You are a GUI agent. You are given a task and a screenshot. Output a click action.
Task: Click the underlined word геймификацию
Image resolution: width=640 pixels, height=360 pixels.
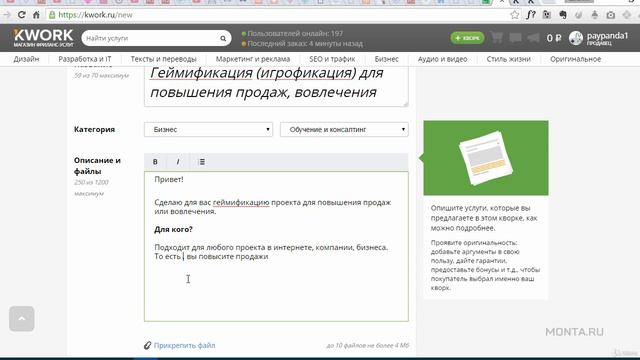pyautogui.click(x=241, y=202)
